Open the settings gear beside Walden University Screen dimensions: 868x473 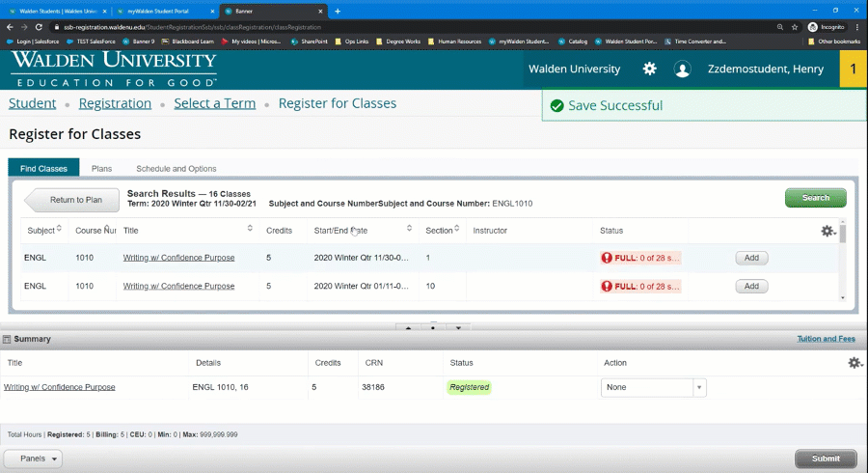(x=649, y=69)
